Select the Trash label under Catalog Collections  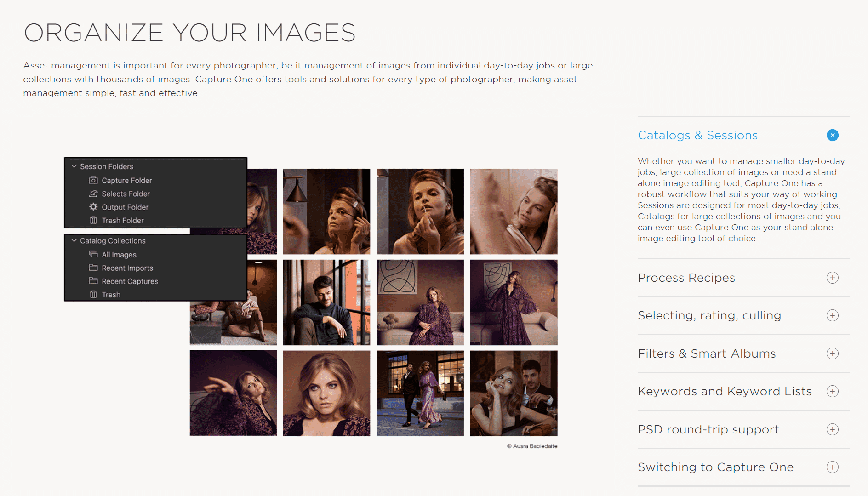[111, 295]
